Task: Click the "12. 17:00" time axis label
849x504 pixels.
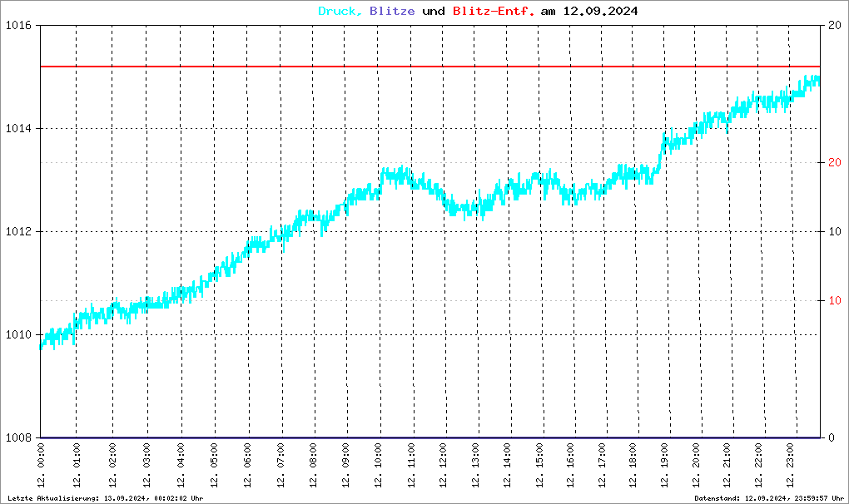Action: tap(602, 465)
